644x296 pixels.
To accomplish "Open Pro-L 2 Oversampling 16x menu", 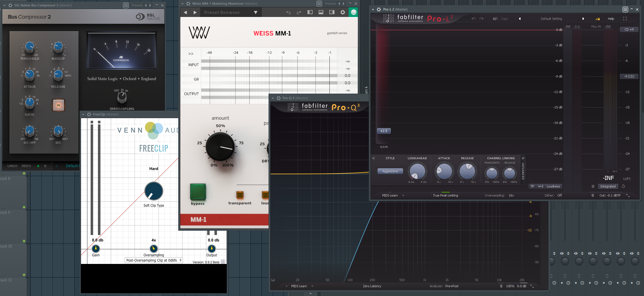I will (x=511, y=195).
